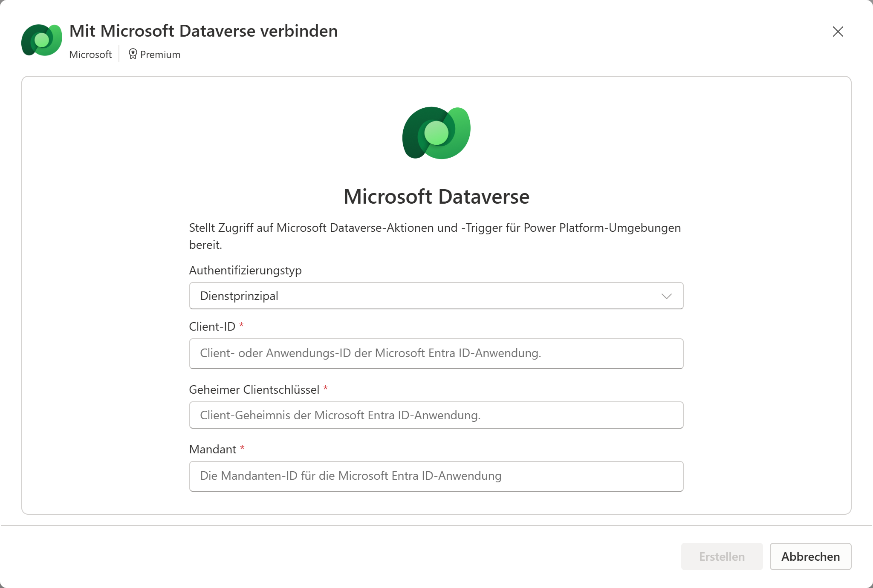Viewport: 873px width, 588px height.
Task: Click the 'Client-ID' field label
Action: [x=212, y=326]
